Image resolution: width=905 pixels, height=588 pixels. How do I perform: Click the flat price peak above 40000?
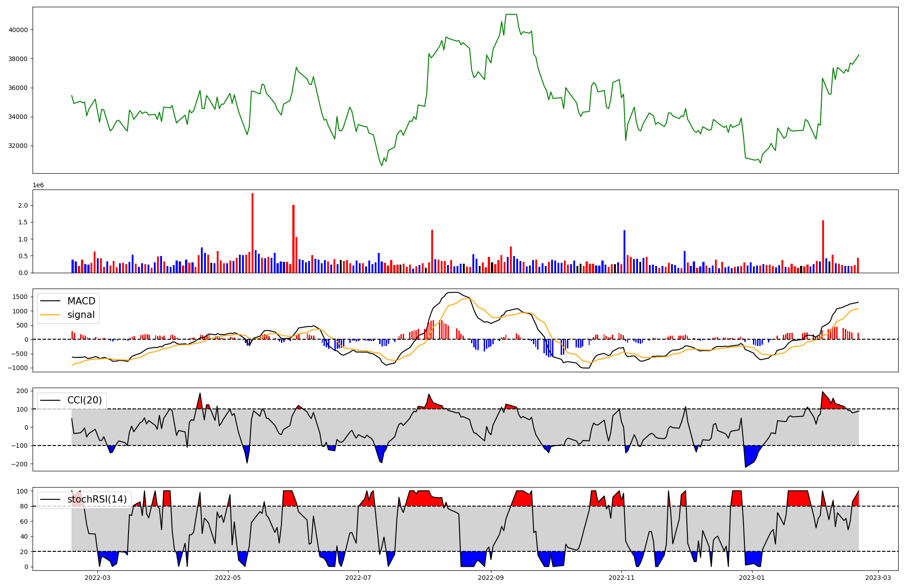(511, 14)
